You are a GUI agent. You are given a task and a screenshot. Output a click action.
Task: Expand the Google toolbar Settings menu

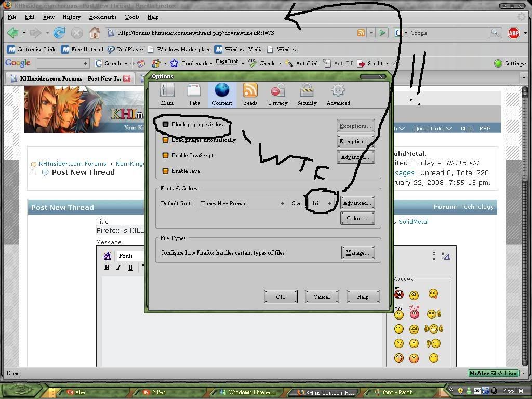(x=510, y=63)
